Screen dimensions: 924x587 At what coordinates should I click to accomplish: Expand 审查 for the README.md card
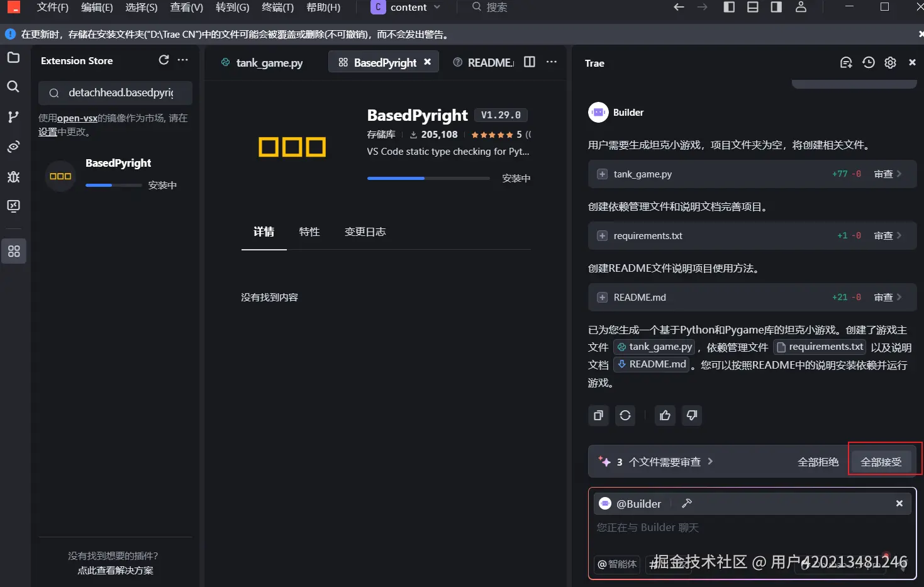(888, 297)
